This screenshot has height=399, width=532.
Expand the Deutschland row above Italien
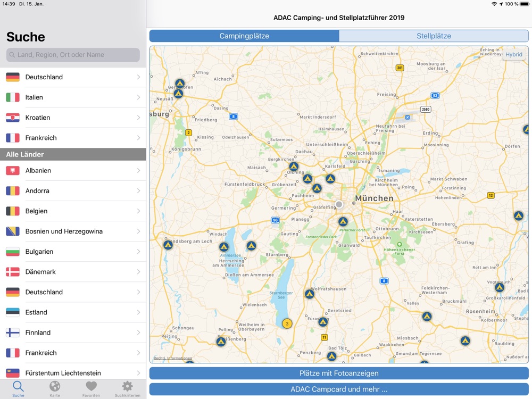point(73,77)
